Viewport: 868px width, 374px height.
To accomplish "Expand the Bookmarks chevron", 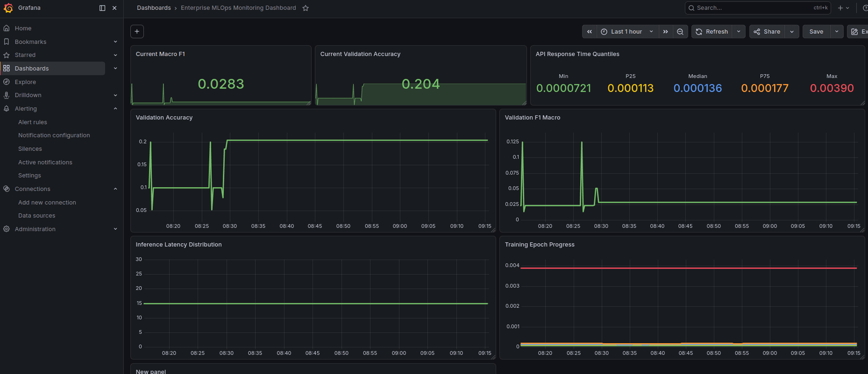I will [x=115, y=42].
